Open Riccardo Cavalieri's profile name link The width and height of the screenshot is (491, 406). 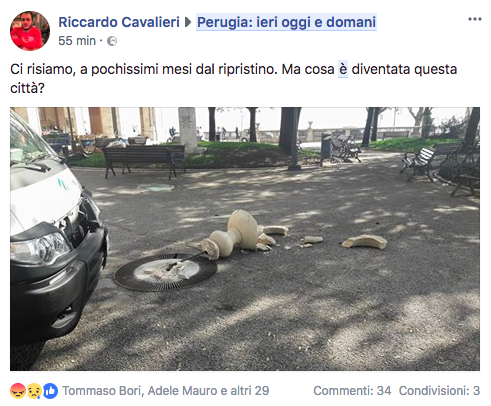(x=119, y=22)
